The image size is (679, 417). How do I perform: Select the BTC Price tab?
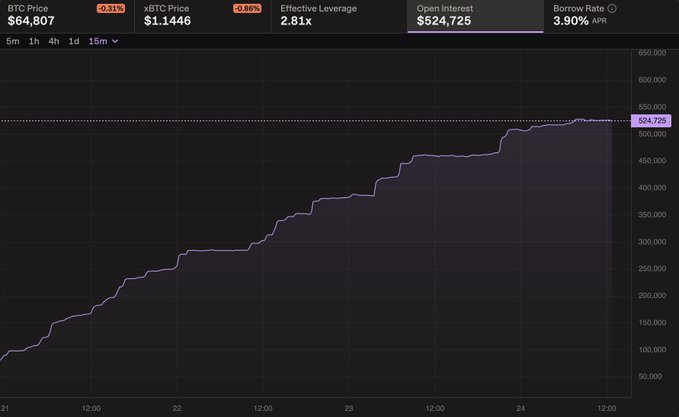pyautogui.click(x=67, y=16)
